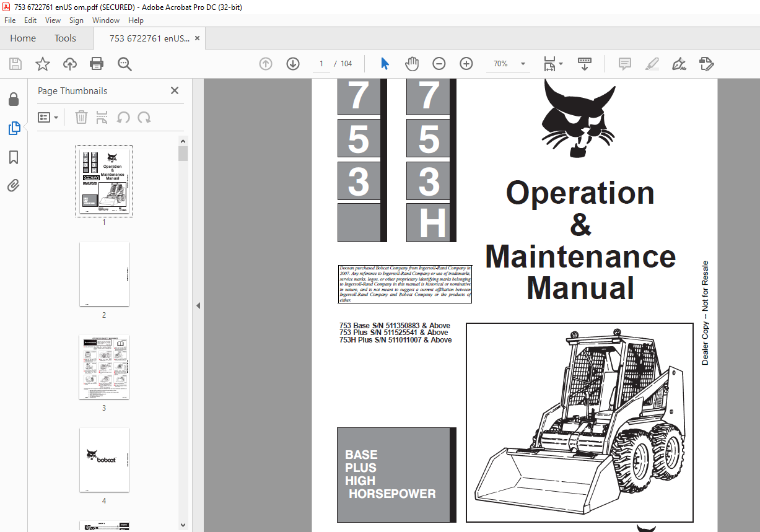
Task: Open the Bookmarks panel
Action: pos(14,157)
